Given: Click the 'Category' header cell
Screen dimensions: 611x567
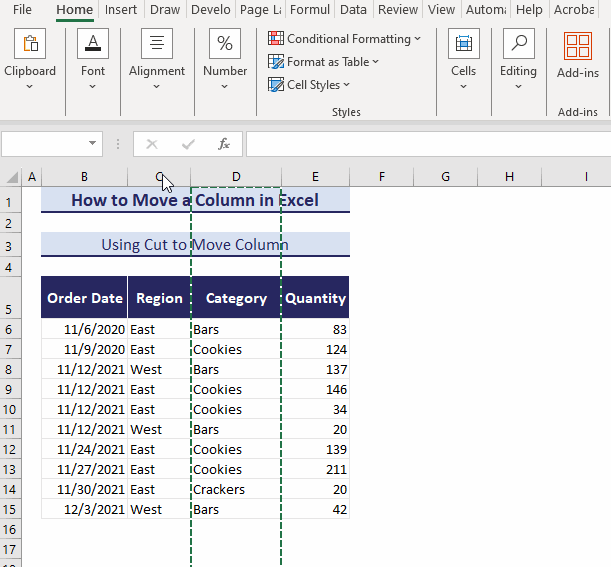Looking at the screenshot, I should (236, 297).
